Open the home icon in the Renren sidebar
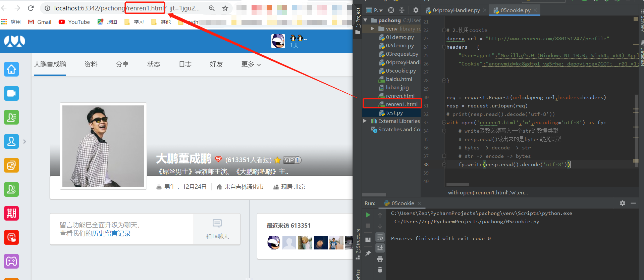This screenshot has width=644, height=280. coord(11,69)
